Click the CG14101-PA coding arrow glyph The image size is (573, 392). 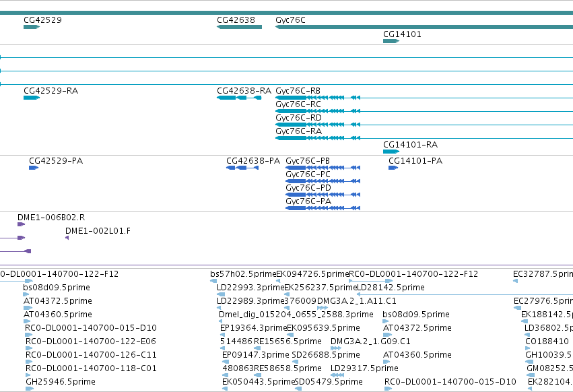[393, 168]
